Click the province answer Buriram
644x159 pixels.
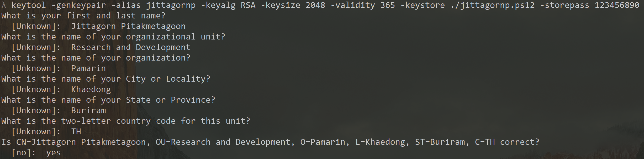point(88,111)
